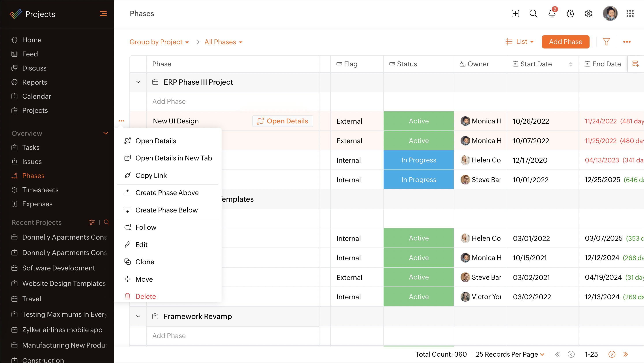This screenshot has height=363, width=644.
Task: Open the Group by Project dropdown
Action: [159, 42]
